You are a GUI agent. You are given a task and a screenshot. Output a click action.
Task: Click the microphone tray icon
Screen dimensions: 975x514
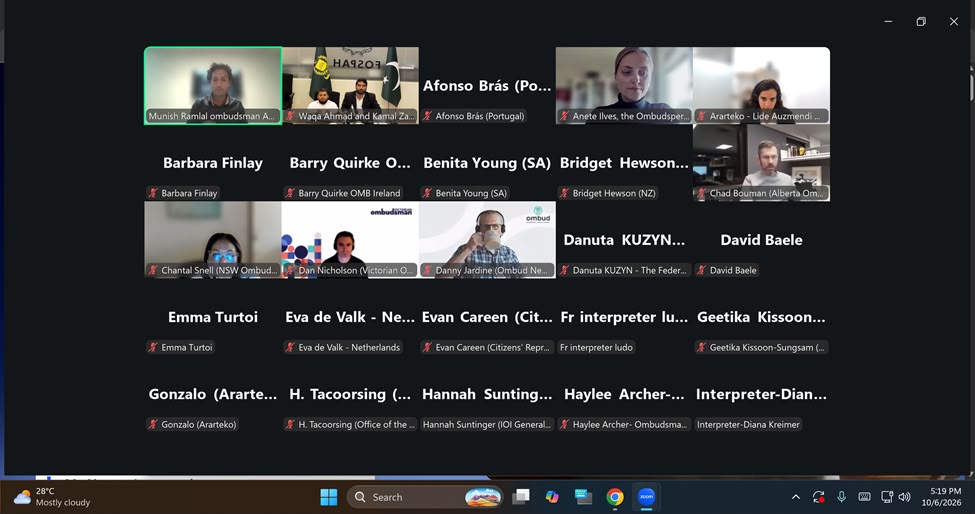[841, 497]
